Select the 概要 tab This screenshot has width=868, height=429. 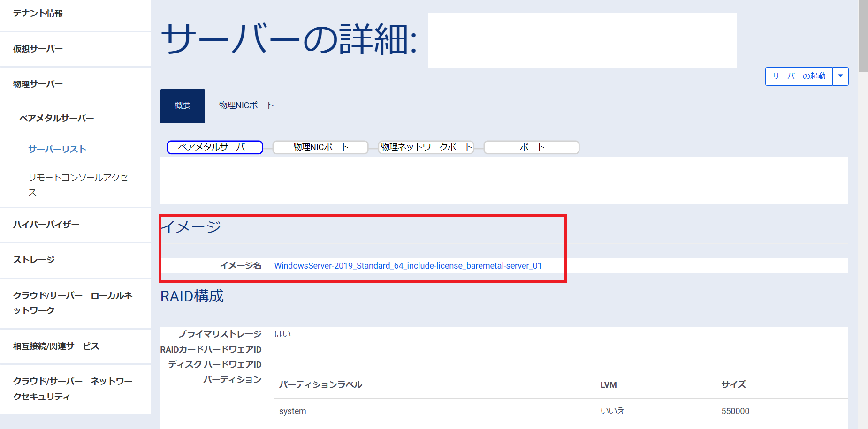coord(182,105)
